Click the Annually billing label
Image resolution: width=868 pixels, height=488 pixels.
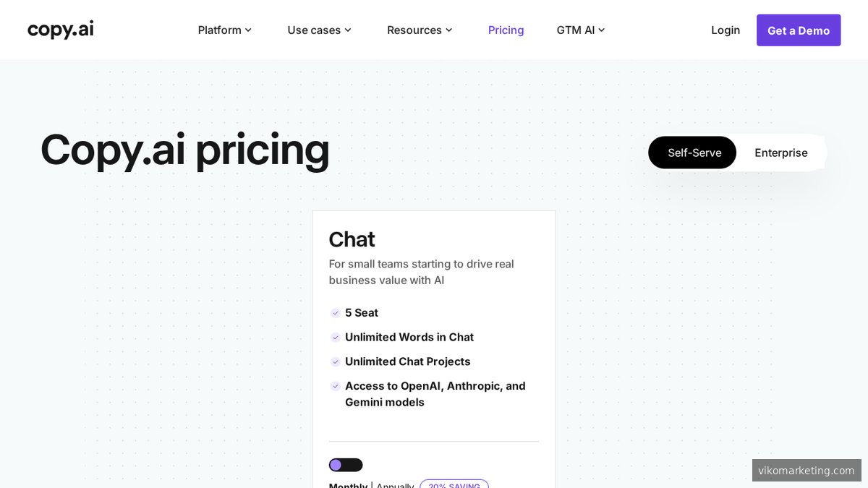[394, 484]
